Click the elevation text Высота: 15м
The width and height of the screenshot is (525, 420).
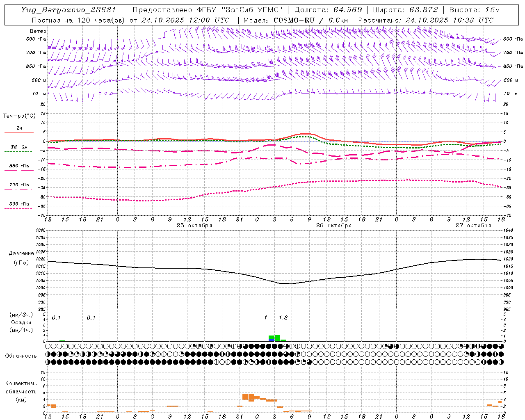tap(475, 10)
